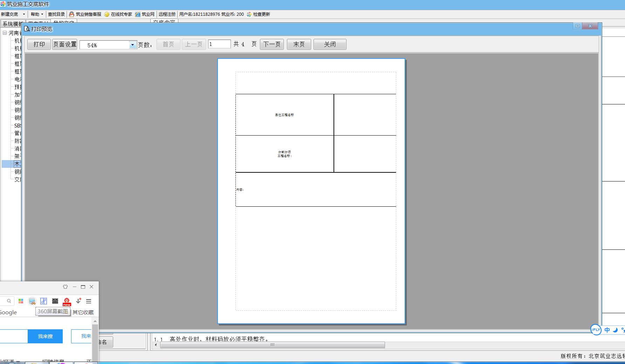Click the page number input field
Viewport: 625px width, 364px height.
coord(219,44)
